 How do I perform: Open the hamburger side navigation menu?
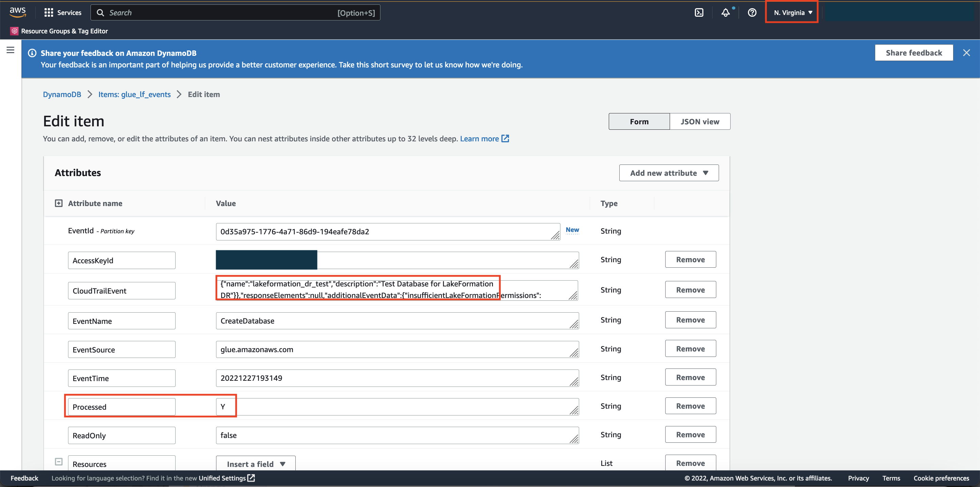(x=11, y=50)
